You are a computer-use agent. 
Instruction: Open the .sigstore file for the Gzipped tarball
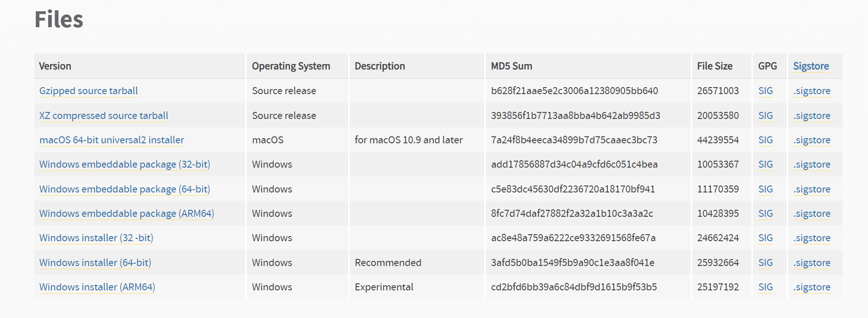[812, 90]
